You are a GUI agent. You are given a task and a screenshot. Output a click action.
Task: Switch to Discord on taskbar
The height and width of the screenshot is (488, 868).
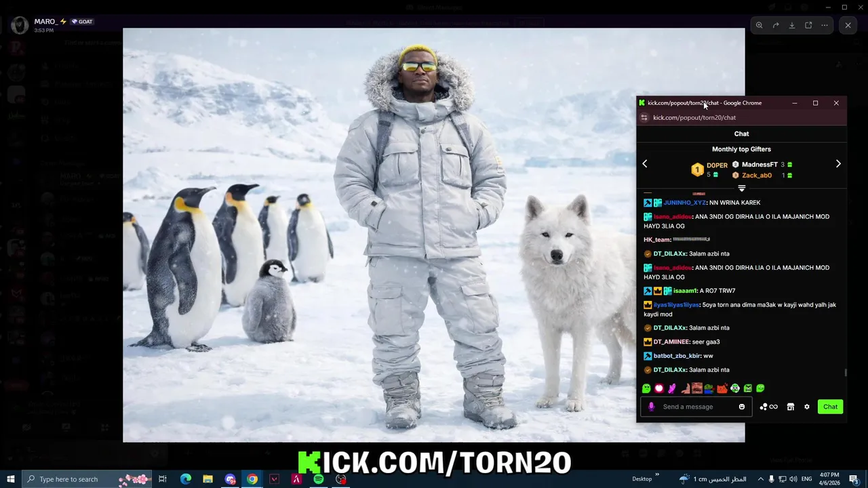[230, 479]
